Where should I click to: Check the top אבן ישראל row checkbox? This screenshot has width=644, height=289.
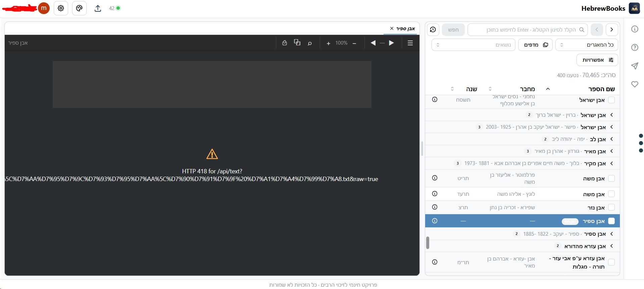611,100
